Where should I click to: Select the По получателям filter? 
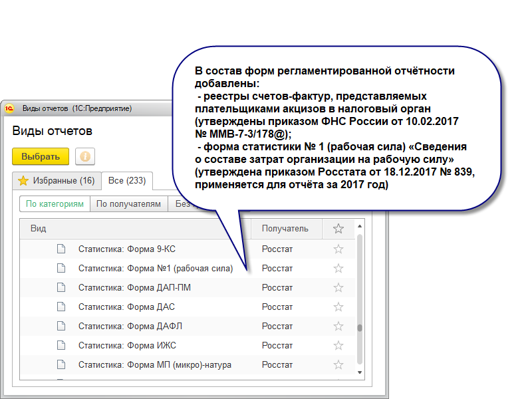(128, 204)
